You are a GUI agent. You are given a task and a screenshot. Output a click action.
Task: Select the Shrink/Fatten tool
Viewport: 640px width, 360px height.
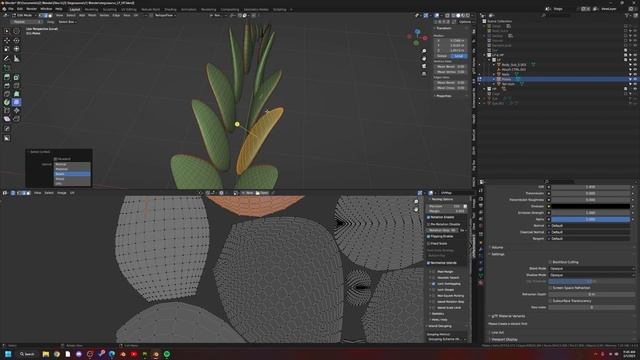pyautogui.click(x=16, y=111)
